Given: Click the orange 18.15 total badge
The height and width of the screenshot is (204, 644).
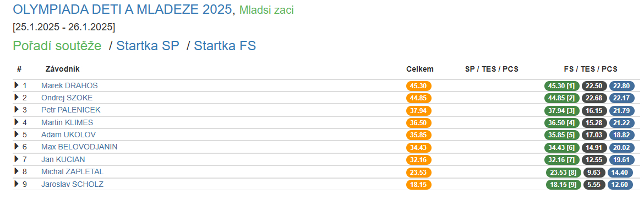Looking at the screenshot, I should point(418,185).
